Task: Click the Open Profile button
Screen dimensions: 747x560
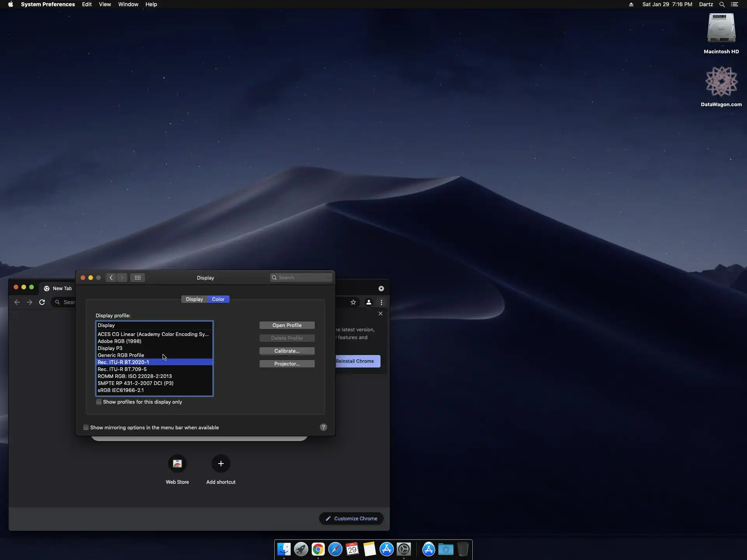Action: 287,325
